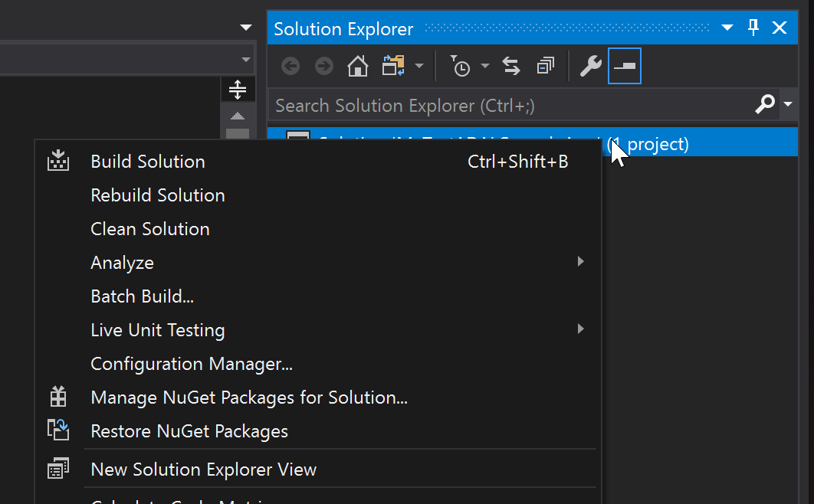The image size is (814, 504).
Task: Open the editor tab list dropdown arrow
Action: (246, 28)
